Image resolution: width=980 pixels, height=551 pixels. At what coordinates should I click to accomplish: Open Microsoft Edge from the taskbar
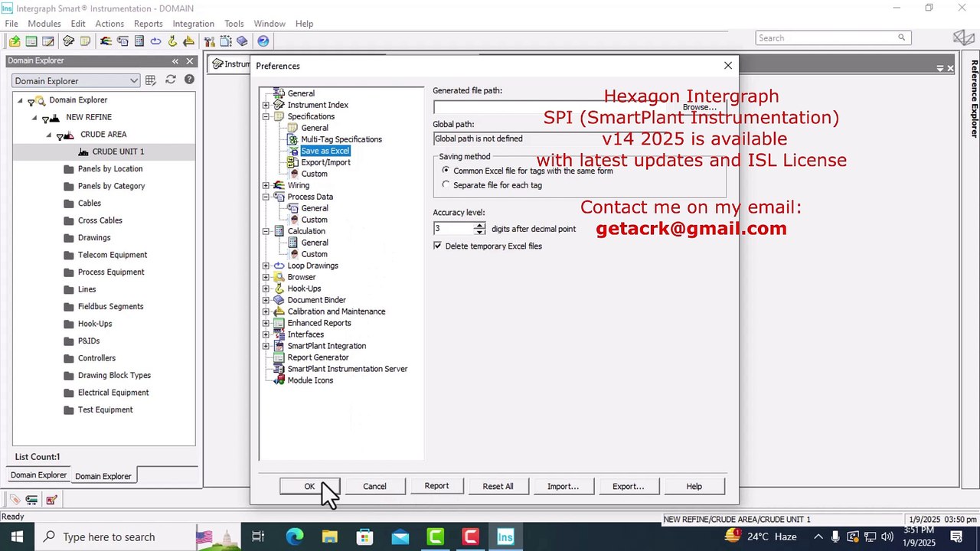point(295,536)
